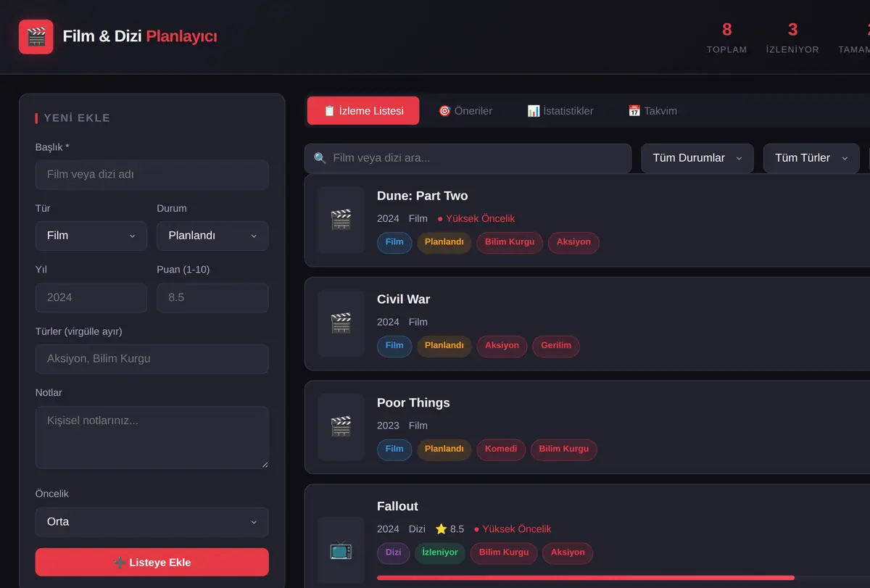Image resolution: width=870 pixels, height=588 pixels.
Task: Focus the Türler genre input field
Action: coord(152,359)
